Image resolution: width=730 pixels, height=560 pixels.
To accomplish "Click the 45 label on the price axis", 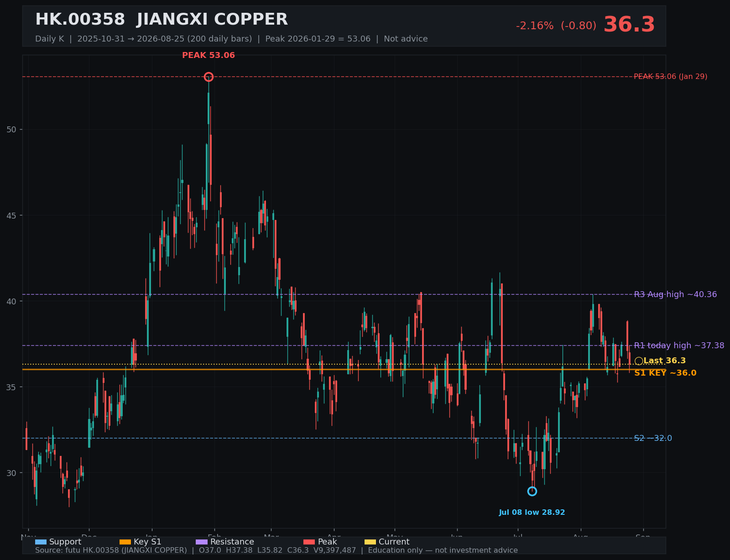I will pyautogui.click(x=11, y=215).
